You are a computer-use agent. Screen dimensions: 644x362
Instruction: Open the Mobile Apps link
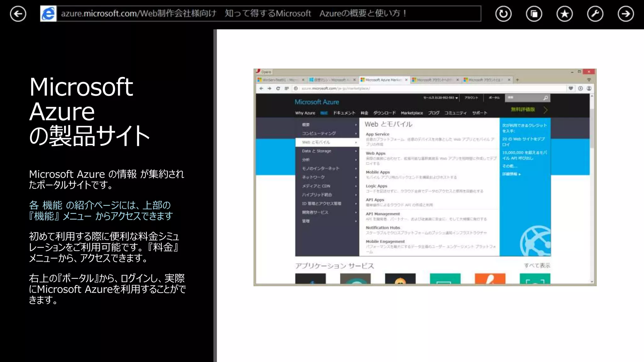378,172
